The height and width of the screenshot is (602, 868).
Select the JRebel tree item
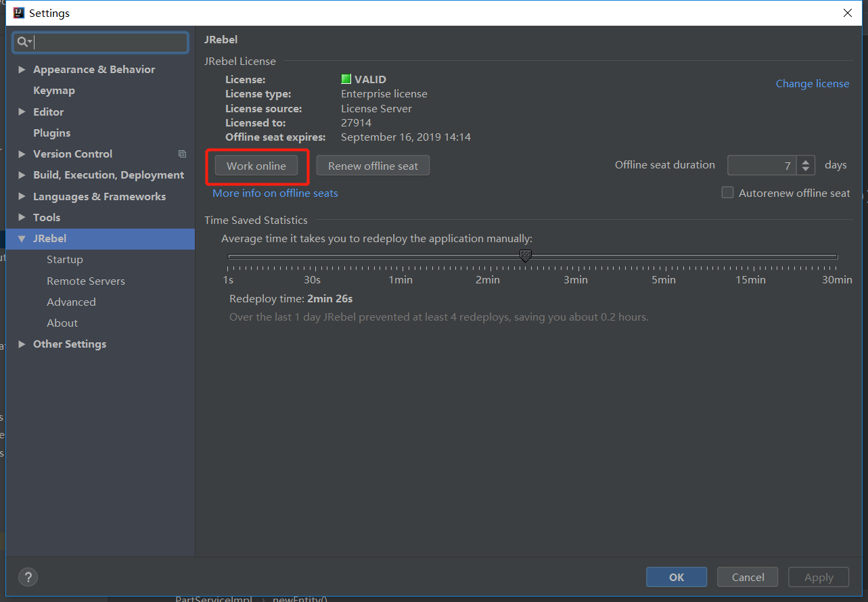(100, 239)
